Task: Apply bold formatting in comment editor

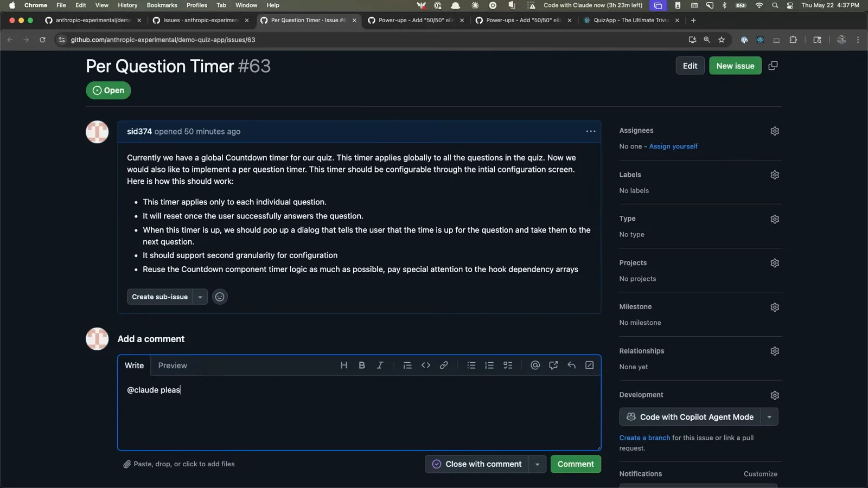Action: coord(362,365)
